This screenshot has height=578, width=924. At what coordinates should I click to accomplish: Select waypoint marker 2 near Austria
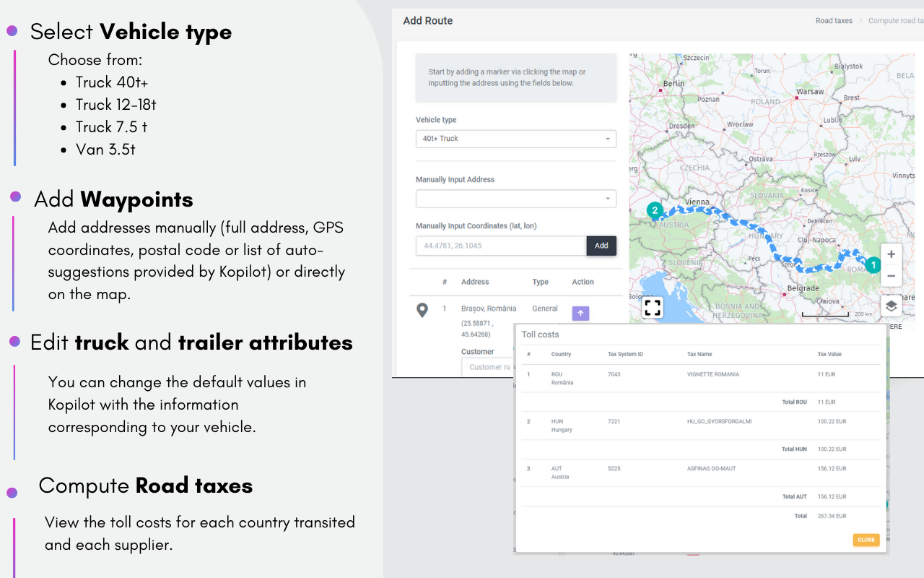click(655, 211)
